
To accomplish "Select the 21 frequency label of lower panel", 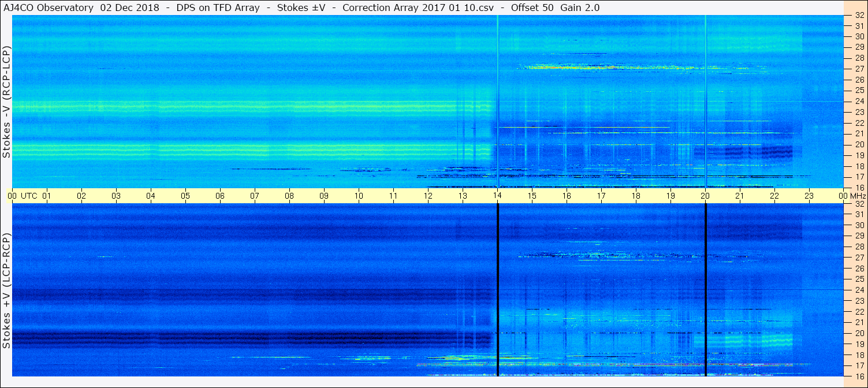I will (859, 322).
